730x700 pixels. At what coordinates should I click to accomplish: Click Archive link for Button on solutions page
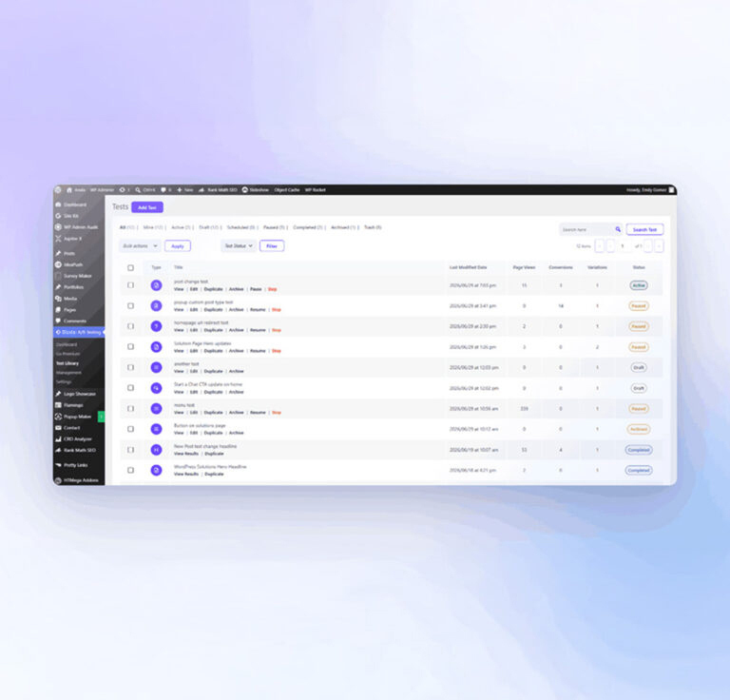pos(236,433)
